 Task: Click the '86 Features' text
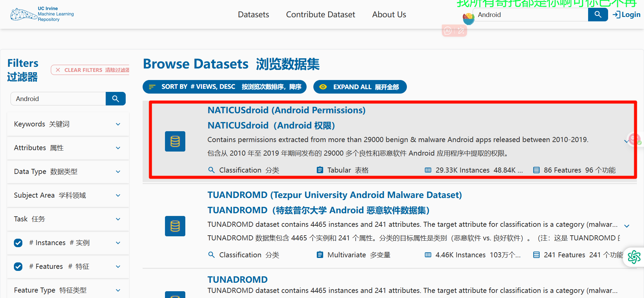pyautogui.click(x=562, y=170)
